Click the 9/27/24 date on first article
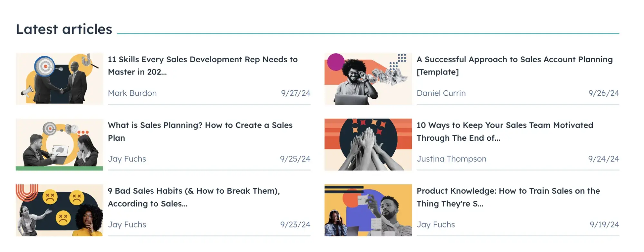644x252 pixels. pyautogui.click(x=295, y=93)
